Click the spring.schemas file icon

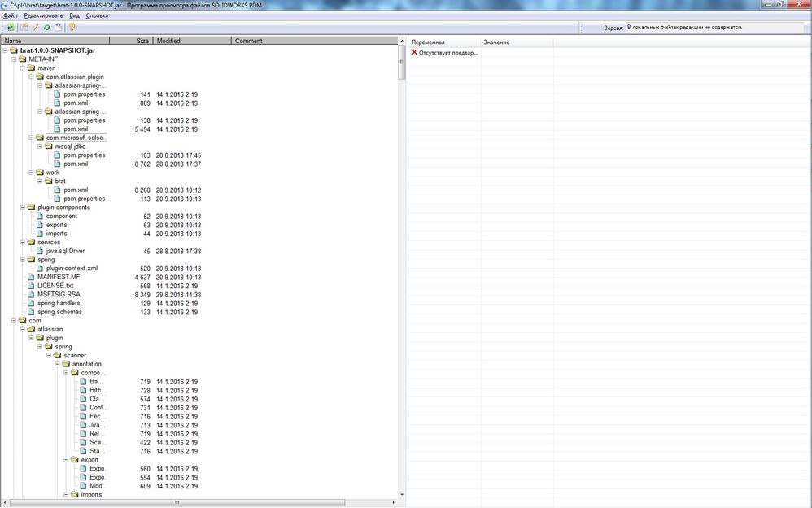[x=31, y=312]
